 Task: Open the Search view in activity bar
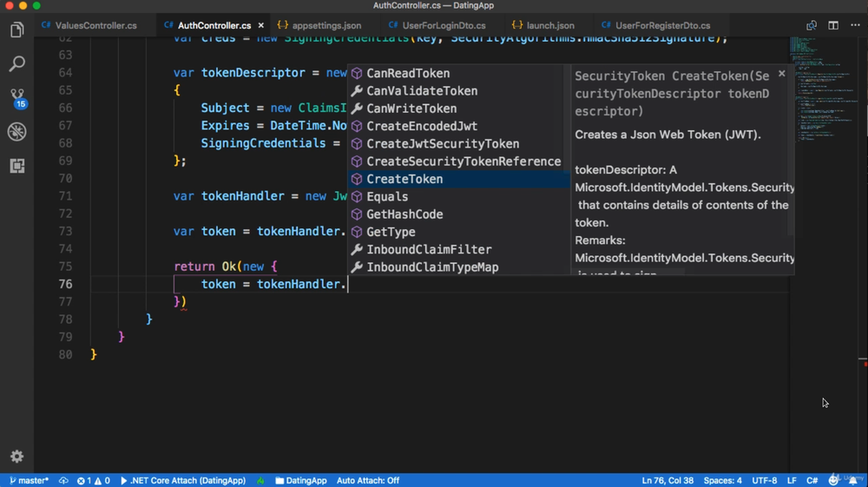coord(16,63)
